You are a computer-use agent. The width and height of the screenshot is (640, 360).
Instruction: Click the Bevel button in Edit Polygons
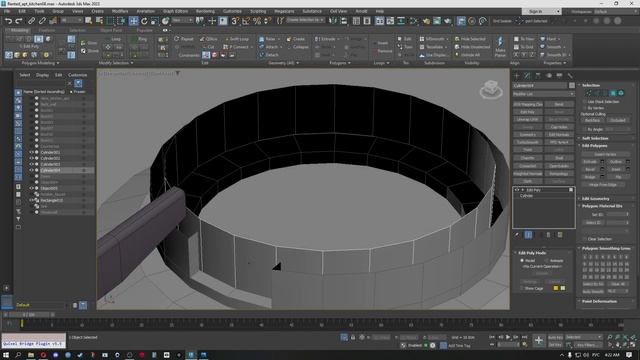[x=590, y=169]
